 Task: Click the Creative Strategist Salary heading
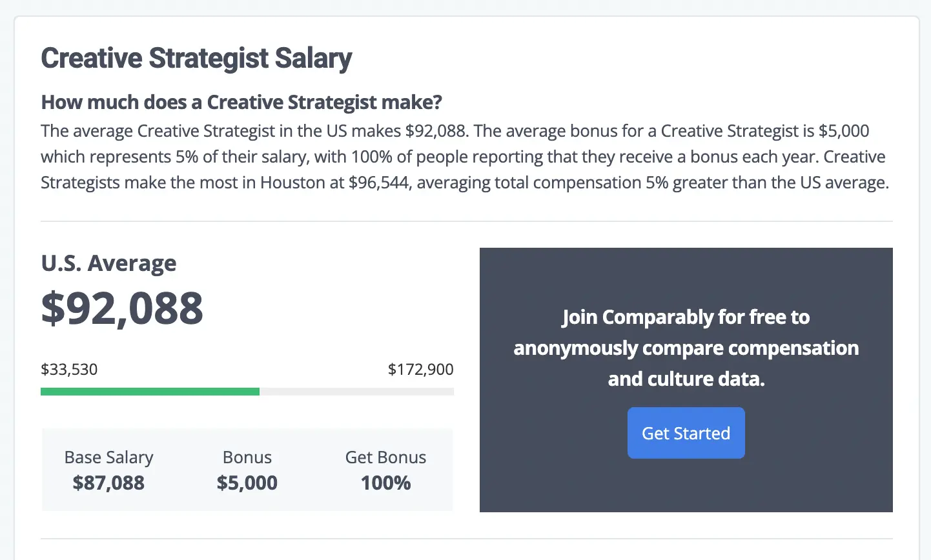tap(196, 58)
